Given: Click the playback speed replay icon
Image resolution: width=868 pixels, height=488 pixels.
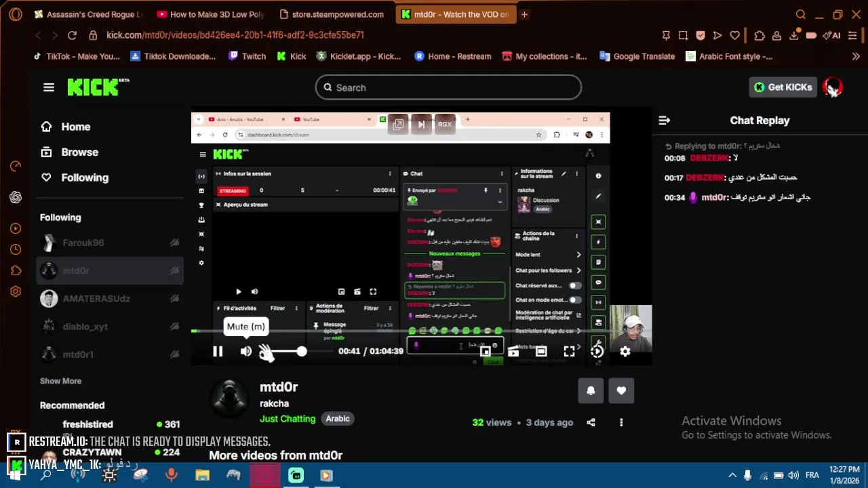Looking at the screenshot, I should click(x=597, y=351).
